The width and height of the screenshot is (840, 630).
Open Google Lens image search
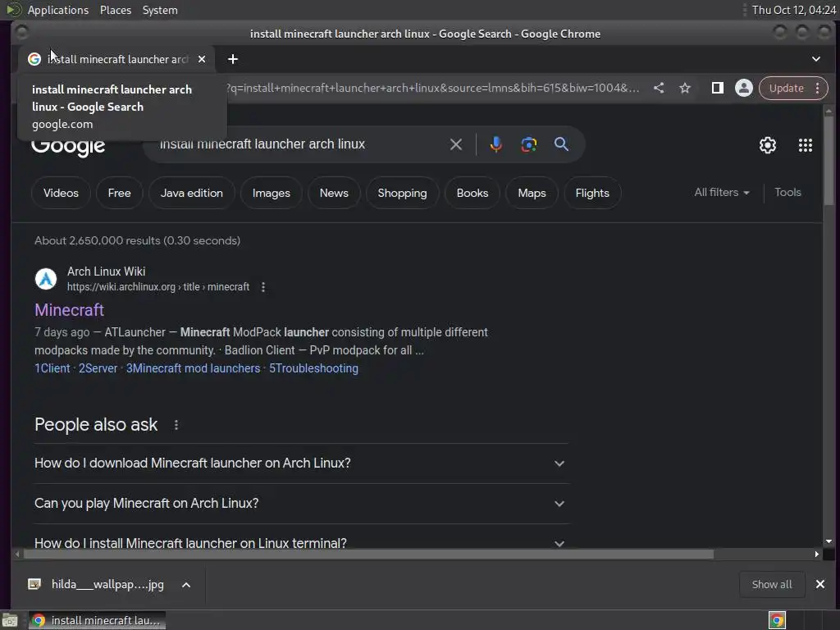[529, 144]
